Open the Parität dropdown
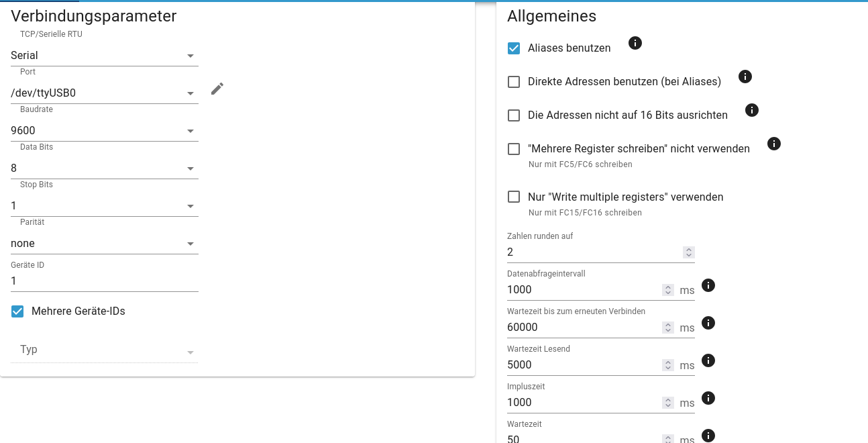 [x=104, y=244]
